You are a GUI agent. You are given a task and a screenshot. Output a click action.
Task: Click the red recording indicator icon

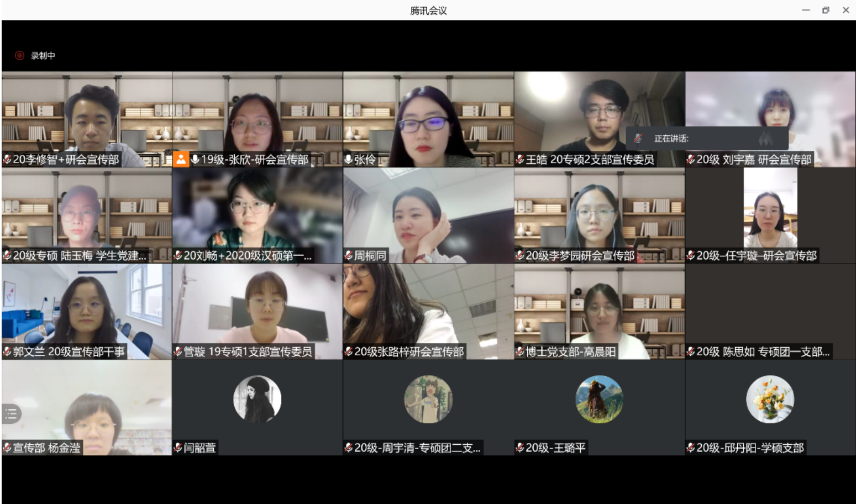click(19, 55)
